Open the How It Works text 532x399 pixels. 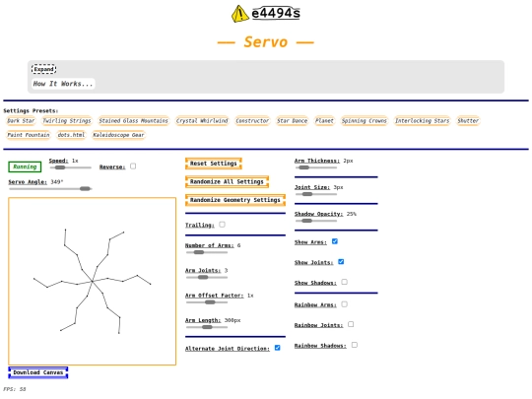click(x=63, y=84)
